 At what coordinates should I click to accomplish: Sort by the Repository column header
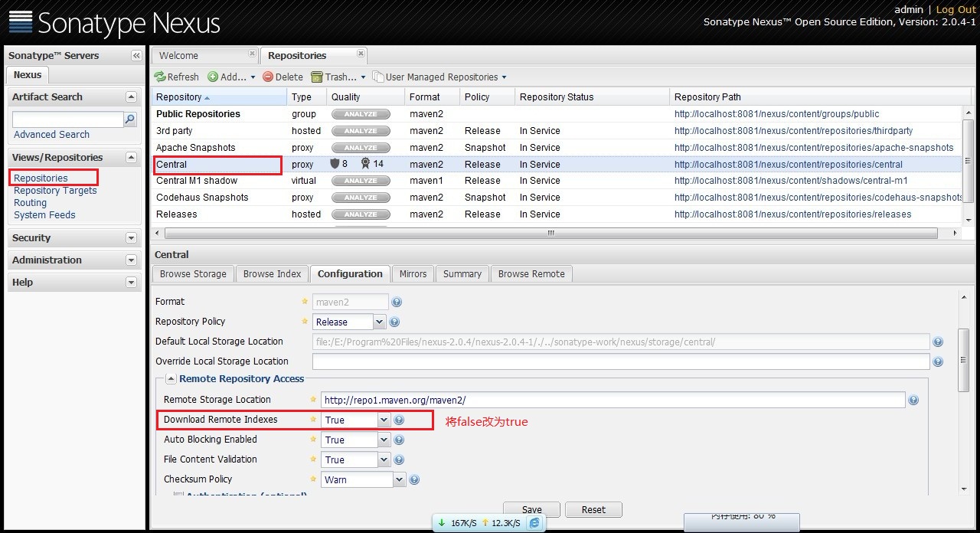point(220,97)
